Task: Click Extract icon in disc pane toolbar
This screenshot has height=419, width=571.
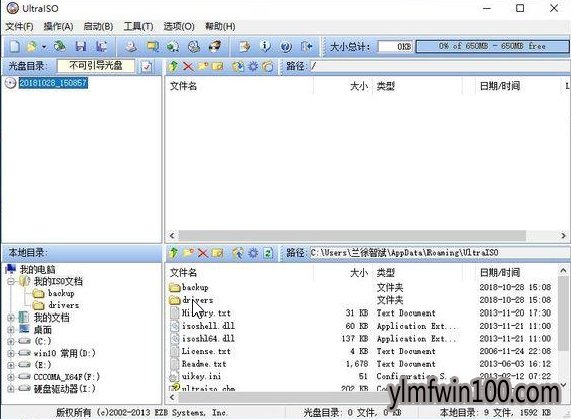Action: 238,66
